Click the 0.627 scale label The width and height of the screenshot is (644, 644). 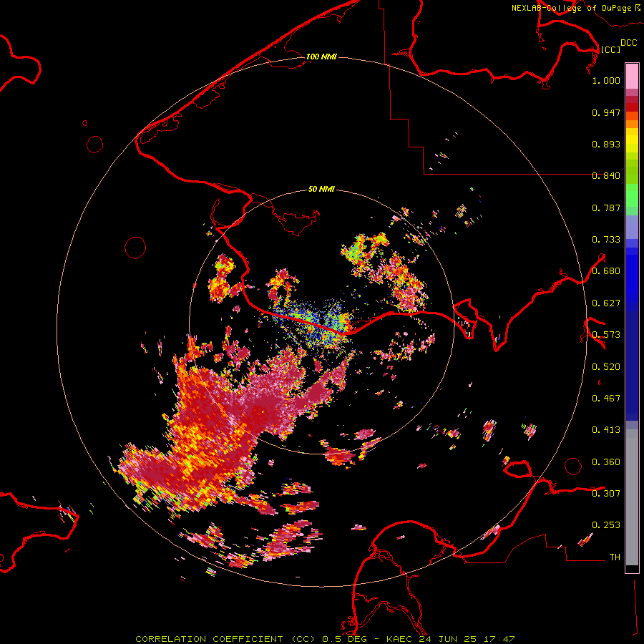coord(606,303)
